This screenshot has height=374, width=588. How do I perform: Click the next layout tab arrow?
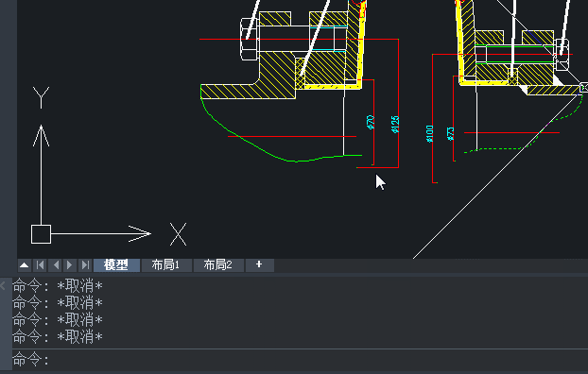click(x=70, y=265)
